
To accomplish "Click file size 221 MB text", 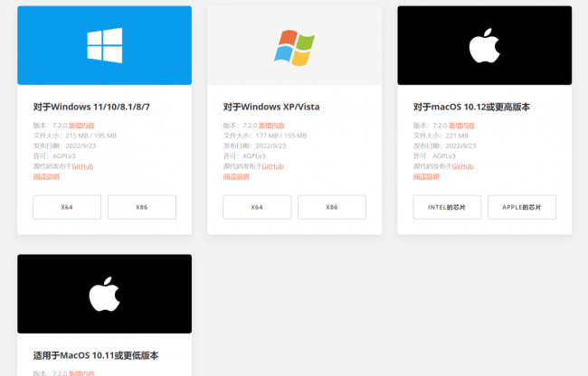I will (457, 136).
